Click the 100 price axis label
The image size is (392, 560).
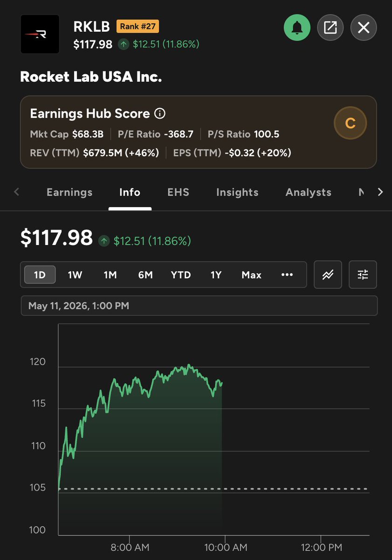tap(38, 530)
